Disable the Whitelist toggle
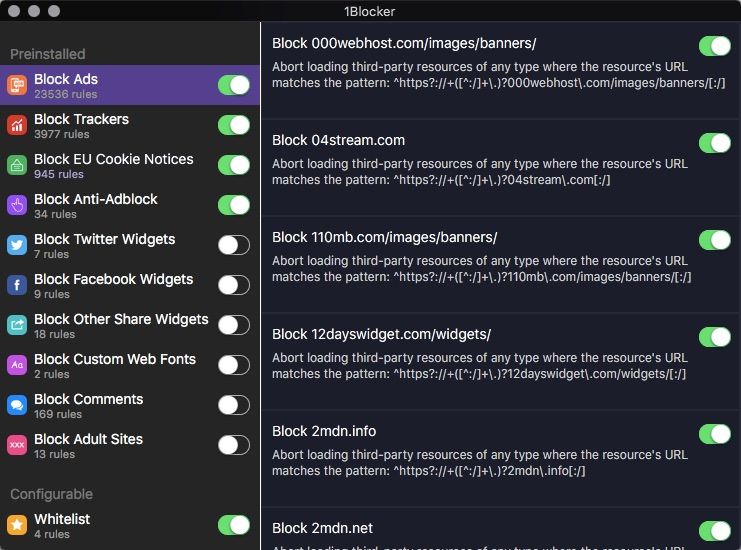This screenshot has width=741, height=550. (x=234, y=525)
